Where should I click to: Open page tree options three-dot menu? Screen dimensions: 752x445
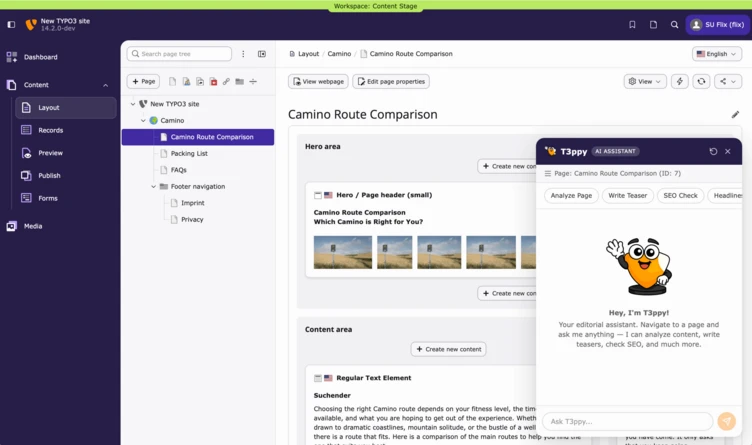243,54
